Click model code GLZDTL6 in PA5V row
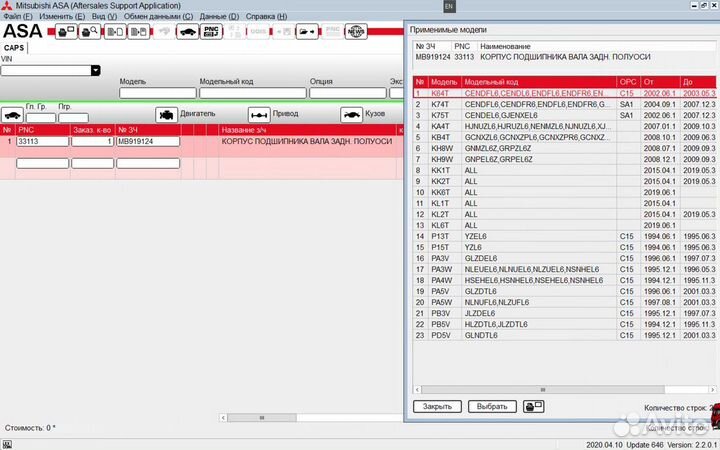The height and width of the screenshot is (450, 720). [481, 292]
